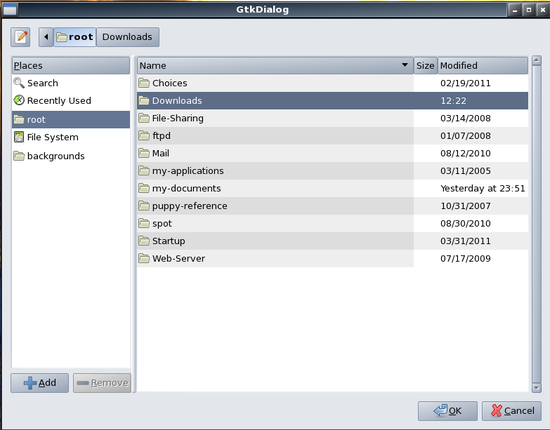This screenshot has width=550, height=430.
Task: Add a bookmark with the Add button
Action: pyautogui.click(x=40, y=383)
